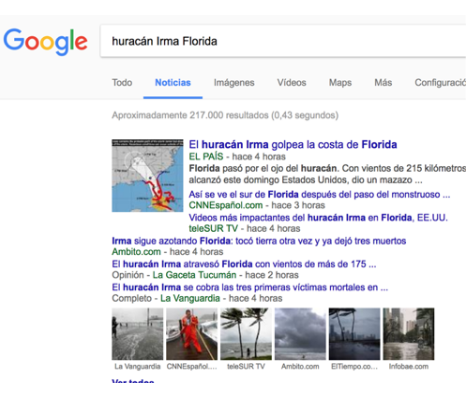
Task: Click the search box containing huracán Irma Florida
Action: 283,41
